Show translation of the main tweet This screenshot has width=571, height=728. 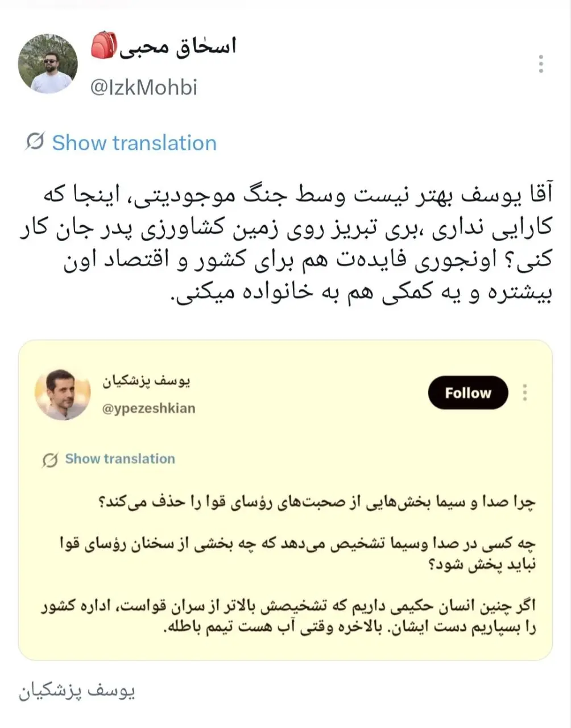(134, 143)
